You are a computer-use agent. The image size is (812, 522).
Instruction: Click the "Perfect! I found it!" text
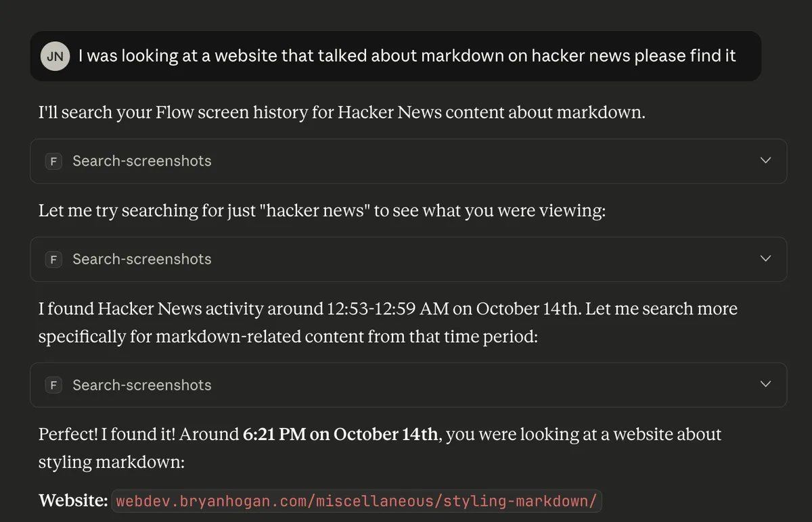point(107,434)
